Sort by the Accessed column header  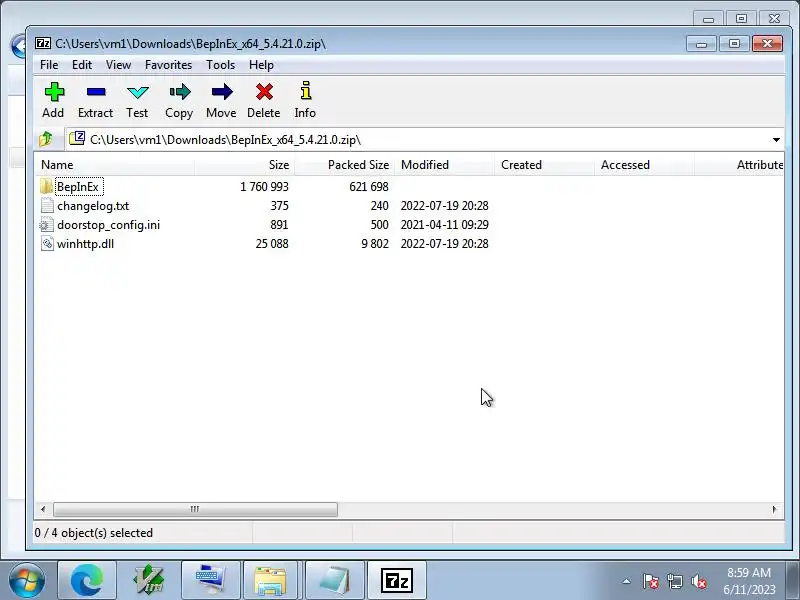[645, 165]
